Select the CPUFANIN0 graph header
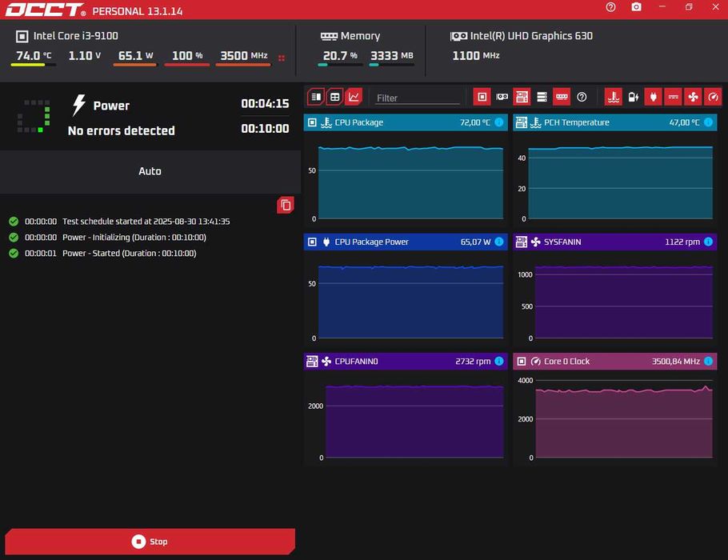This screenshot has height=560, width=728. point(406,362)
